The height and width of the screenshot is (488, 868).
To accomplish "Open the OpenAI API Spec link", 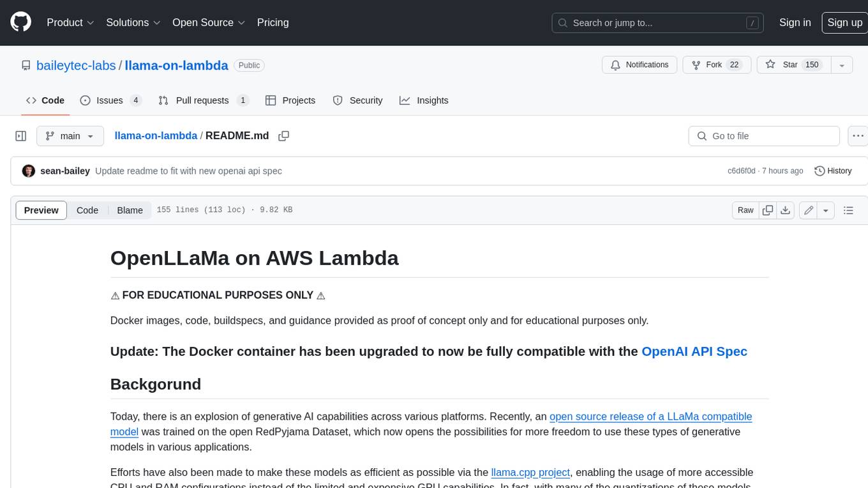I will (x=694, y=351).
